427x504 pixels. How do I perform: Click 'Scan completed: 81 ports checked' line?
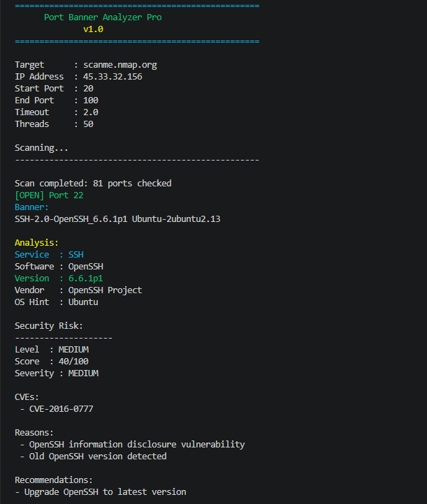click(x=93, y=184)
